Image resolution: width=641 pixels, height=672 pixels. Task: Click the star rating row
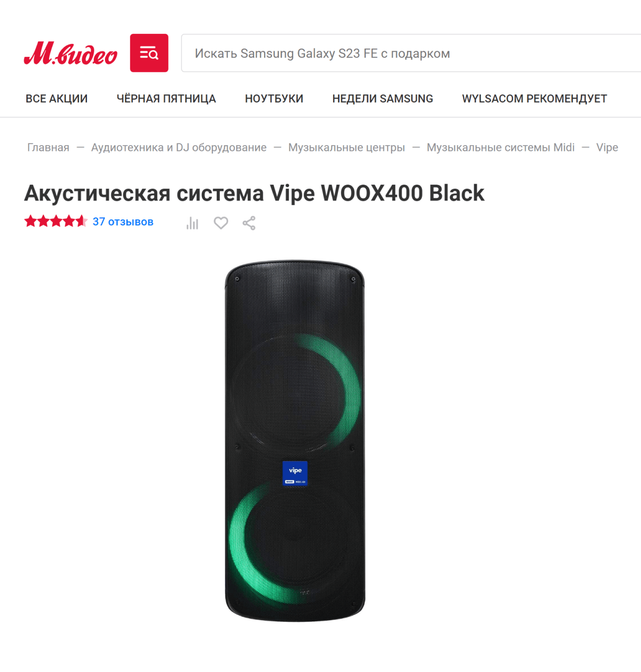pos(55,222)
